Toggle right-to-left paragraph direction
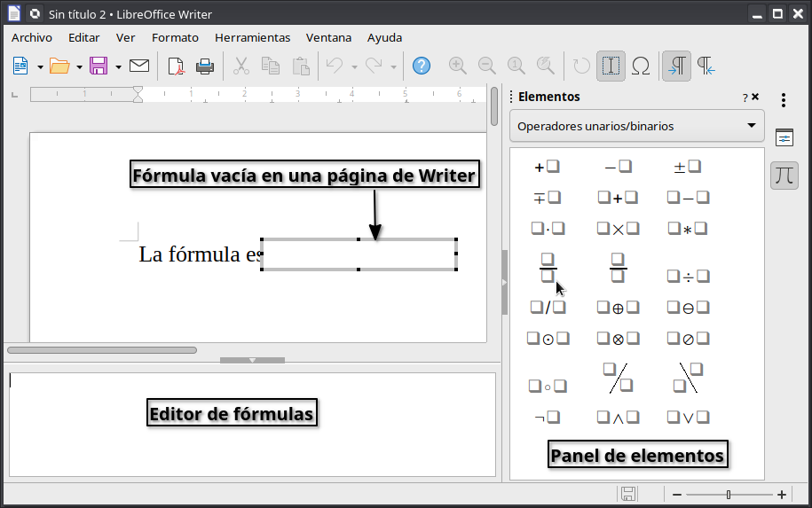Image resolution: width=812 pixels, height=508 pixels. pos(706,66)
